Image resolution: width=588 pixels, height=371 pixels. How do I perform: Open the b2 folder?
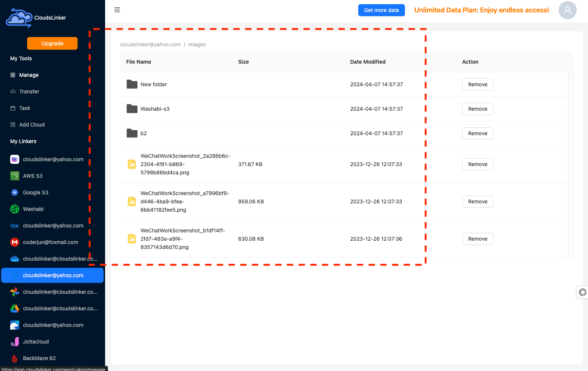point(143,133)
